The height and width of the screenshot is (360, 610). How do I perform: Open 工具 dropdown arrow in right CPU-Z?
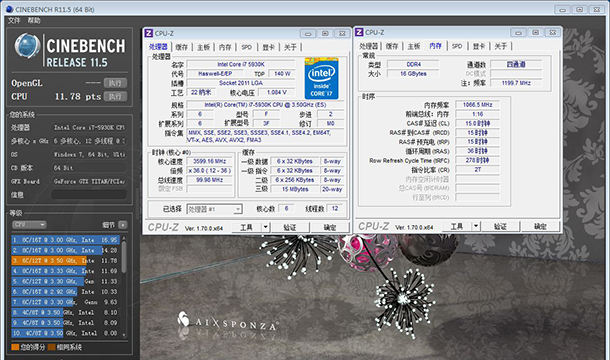click(x=476, y=226)
